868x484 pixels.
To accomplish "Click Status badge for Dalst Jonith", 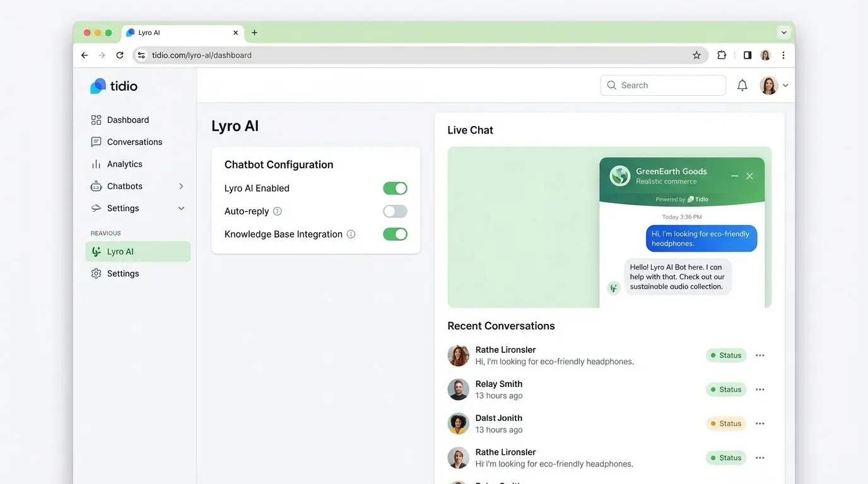I will pyautogui.click(x=725, y=423).
